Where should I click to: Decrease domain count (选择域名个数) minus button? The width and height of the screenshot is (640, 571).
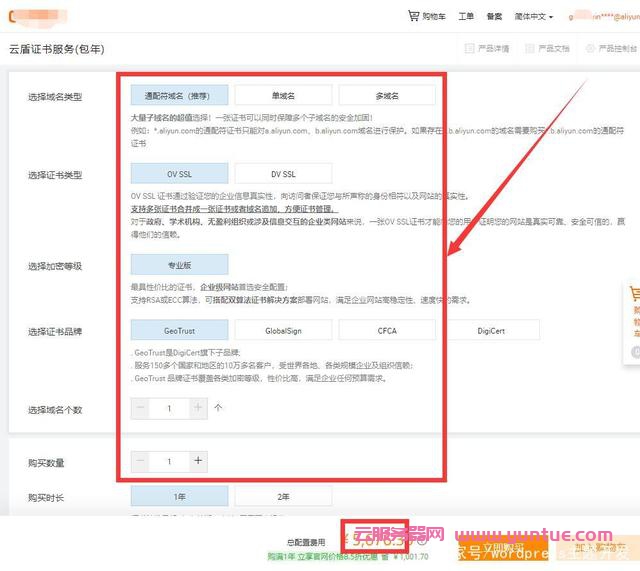[141, 408]
